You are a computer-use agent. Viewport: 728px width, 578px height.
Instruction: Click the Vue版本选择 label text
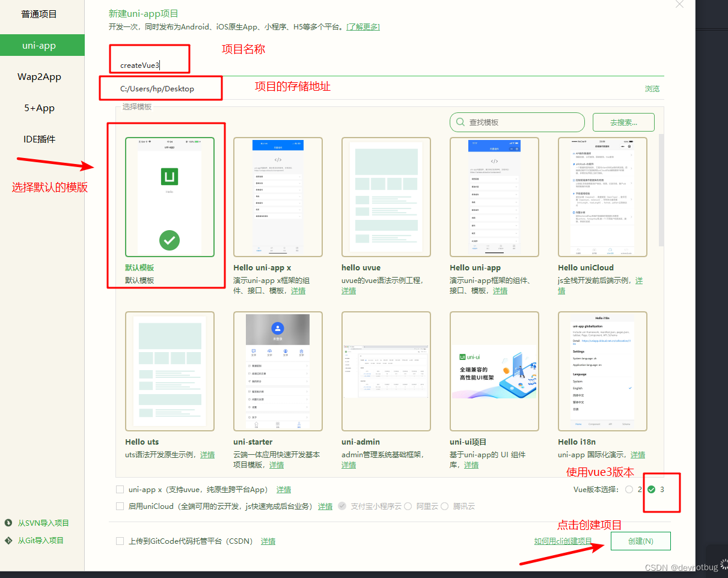596,490
